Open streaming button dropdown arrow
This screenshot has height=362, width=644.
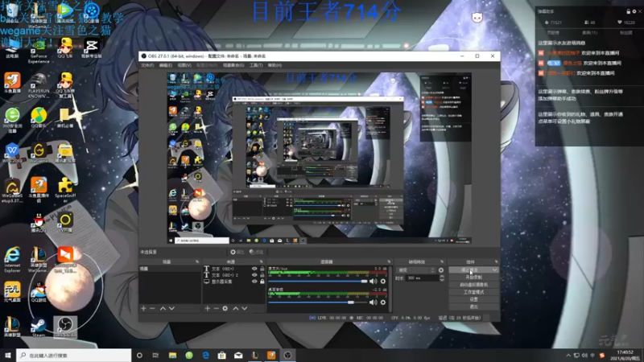tap(494, 270)
